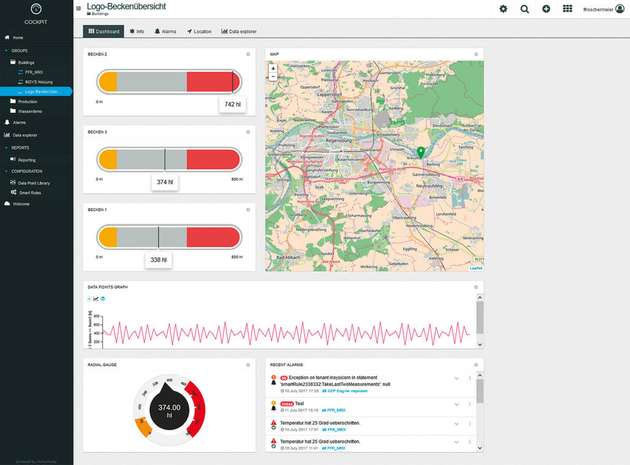Switch to the Location tab
The height and width of the screenshot is (465, 630).
pos(199,31)
